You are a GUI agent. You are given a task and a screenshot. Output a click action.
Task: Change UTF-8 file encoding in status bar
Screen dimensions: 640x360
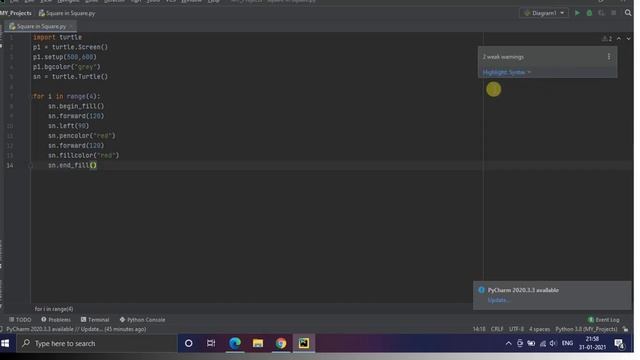pyautogui.click(x=516, y=329)
